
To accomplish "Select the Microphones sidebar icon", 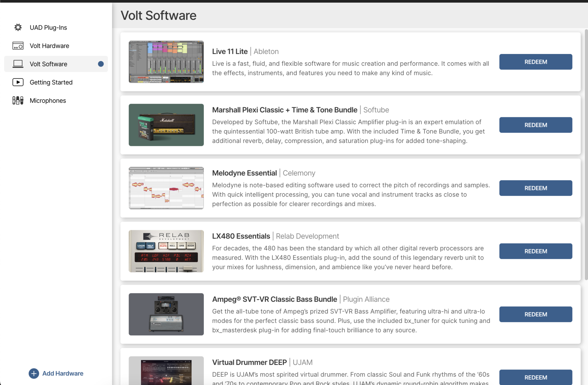I will 18,100.
